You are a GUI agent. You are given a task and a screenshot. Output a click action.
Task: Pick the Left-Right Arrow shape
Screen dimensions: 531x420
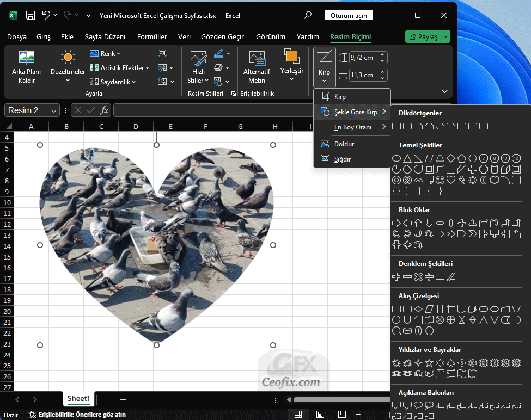(440, 223)
